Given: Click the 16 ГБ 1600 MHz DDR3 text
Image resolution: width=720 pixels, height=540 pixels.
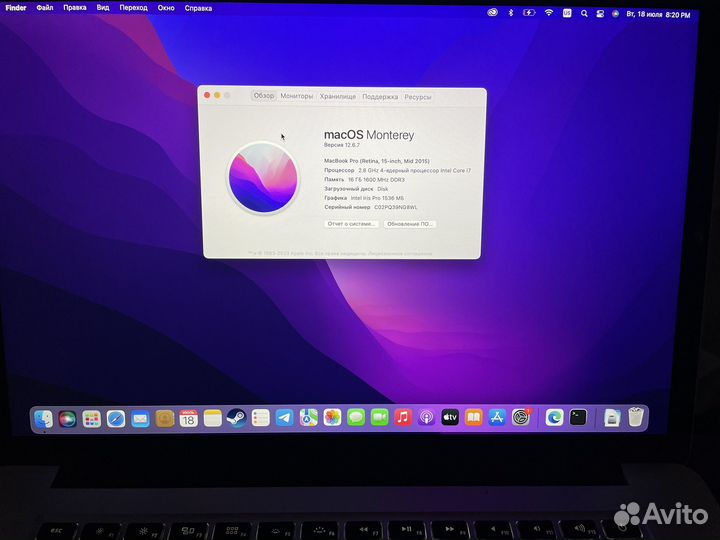Looking at the screenshot, I should pos(377,180).
